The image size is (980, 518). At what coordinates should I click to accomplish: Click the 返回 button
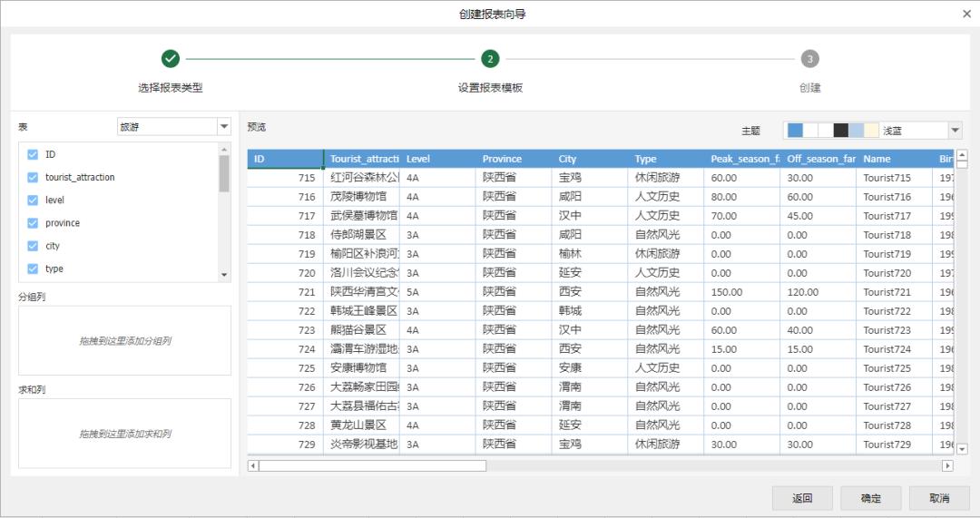pyautogui.click(x=802, y=498)
